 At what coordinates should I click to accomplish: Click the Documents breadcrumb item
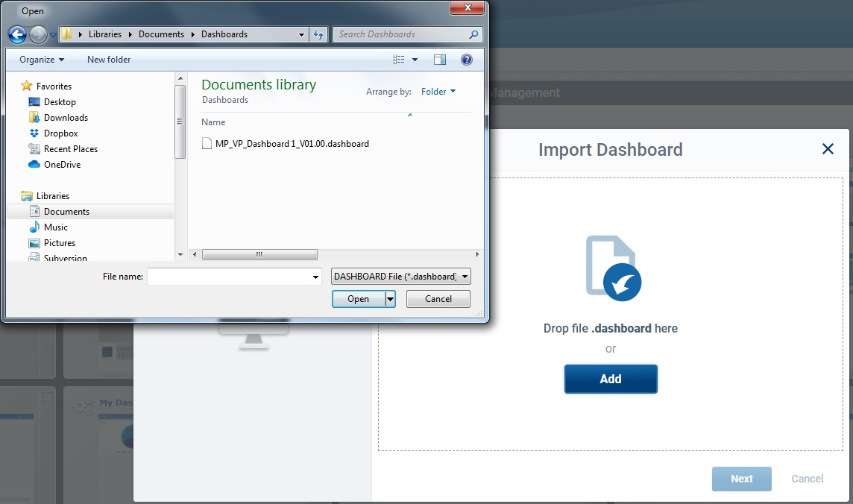click(161, 34)
